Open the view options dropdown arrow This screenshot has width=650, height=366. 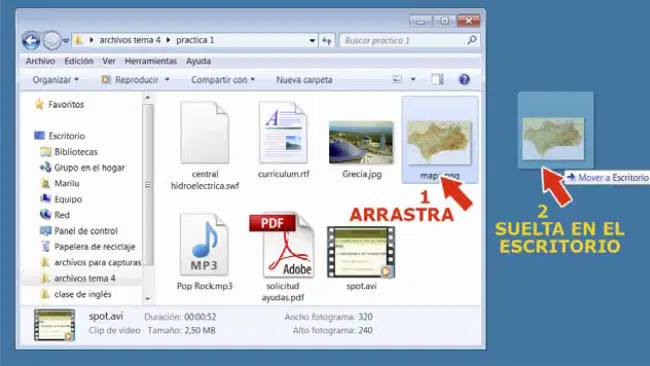(x=413, y=79)
